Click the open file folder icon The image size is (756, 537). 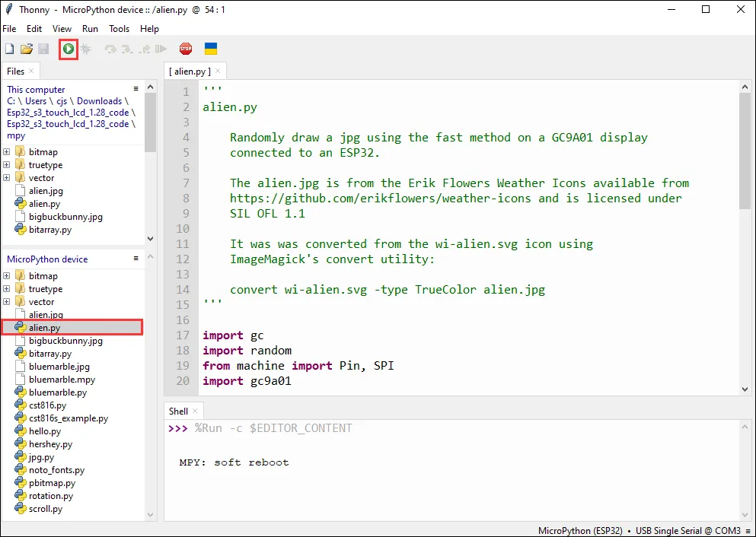click(x=27, y=49)
